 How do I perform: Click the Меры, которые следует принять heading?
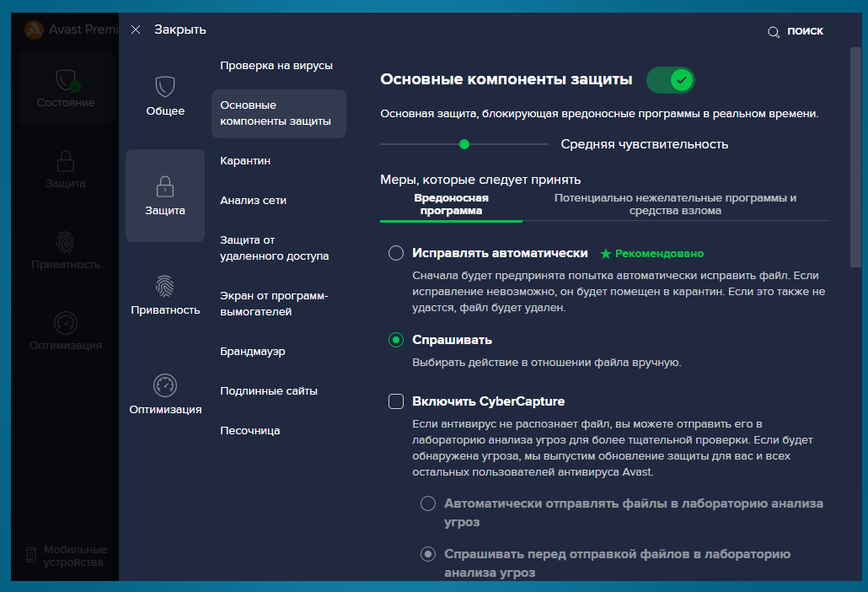(x=480, y=180)
